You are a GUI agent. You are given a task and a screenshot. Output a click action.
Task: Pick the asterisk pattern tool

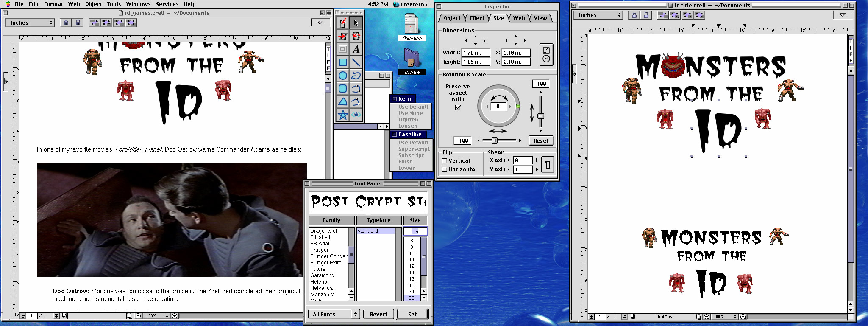pyautogui.click(x=356, y=115)
